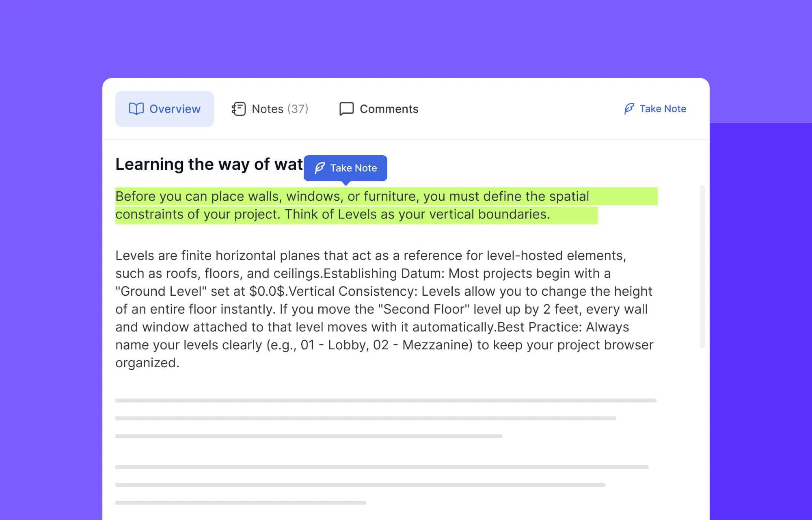This screenshot has height=520, width=812.
Task: Click the phrase "Ground Level" in the paragraph
Action: coord(161,291)
